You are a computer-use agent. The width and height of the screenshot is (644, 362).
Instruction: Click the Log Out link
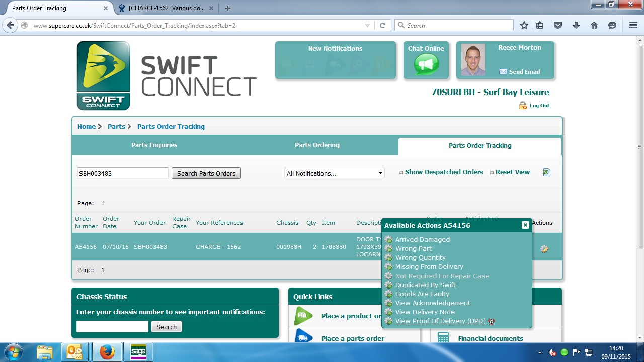click(x=539, y=106)
